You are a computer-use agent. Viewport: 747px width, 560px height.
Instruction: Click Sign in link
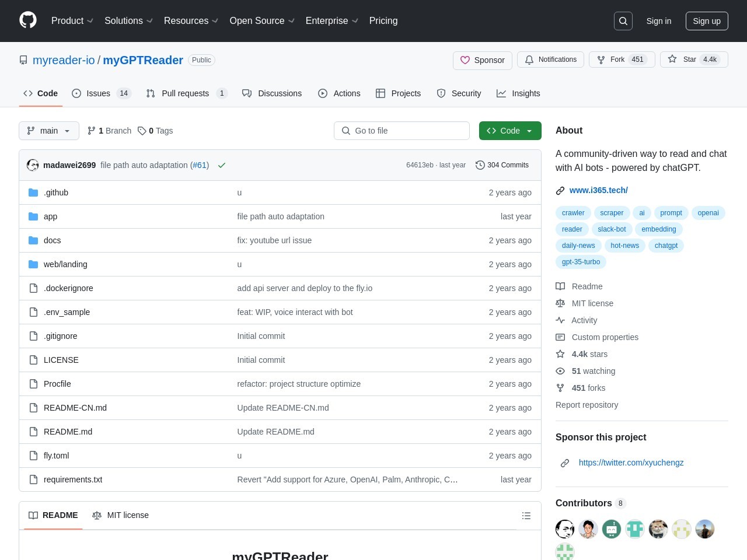tap(659, 21)
